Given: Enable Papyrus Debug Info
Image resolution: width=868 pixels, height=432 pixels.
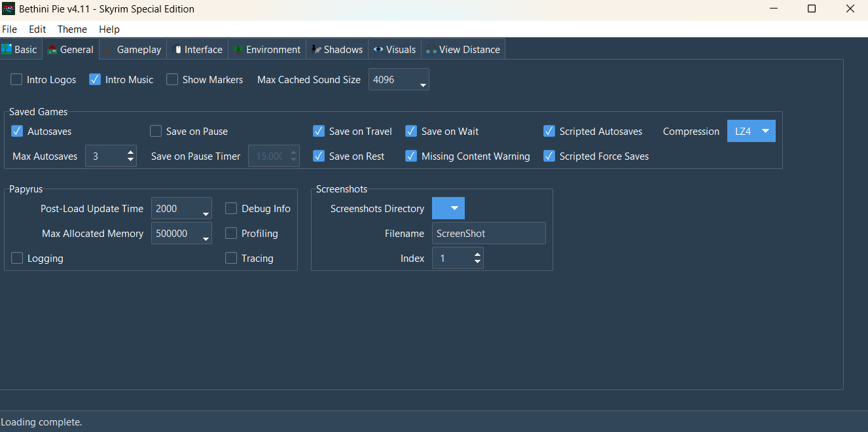Looking at the screenshot, I should point(231,208).
